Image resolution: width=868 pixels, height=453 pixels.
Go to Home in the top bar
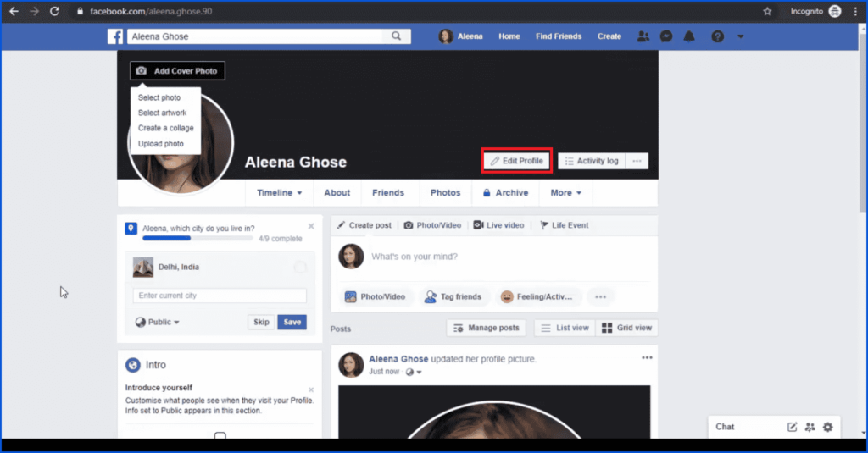point(509,36)
